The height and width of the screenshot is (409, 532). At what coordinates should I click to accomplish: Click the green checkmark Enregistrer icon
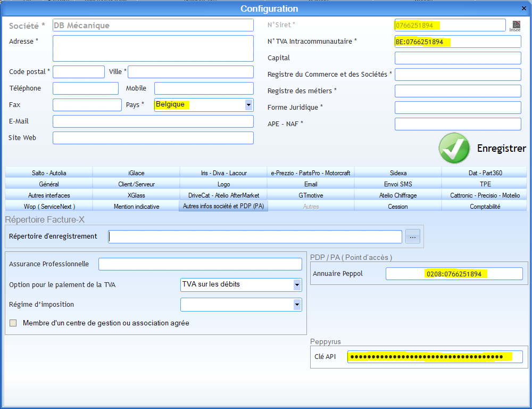click(454, 148)
